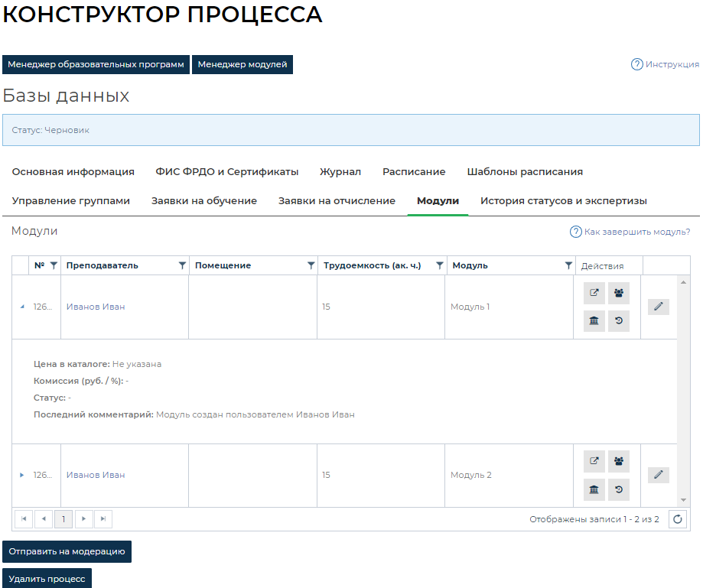Filter the Модуль column
The image size is (703, 588).
click(568, 266)
